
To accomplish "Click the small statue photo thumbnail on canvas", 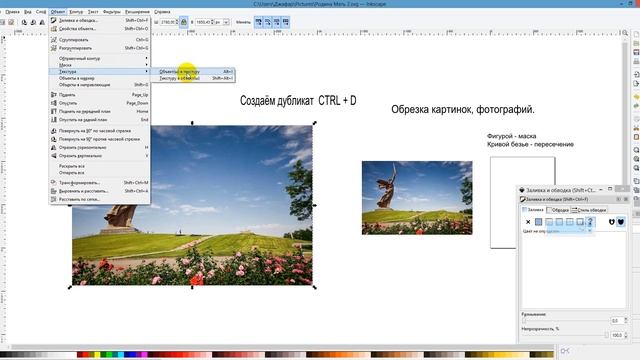I will click(x=417, y=198).
